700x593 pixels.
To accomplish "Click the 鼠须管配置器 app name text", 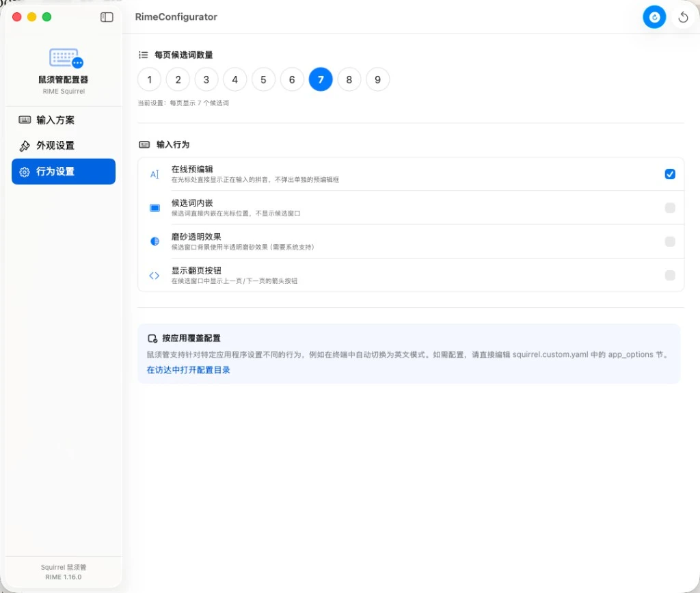I will point(64,79).
